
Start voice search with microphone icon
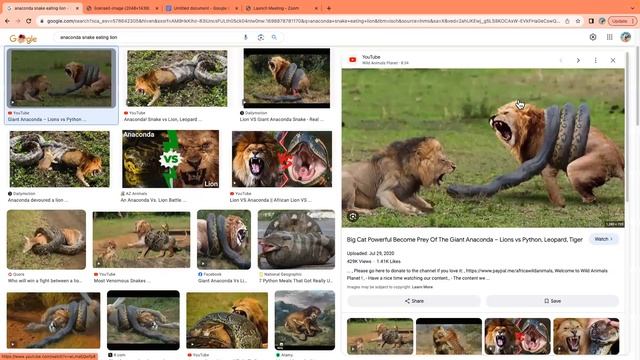(246, 37)
